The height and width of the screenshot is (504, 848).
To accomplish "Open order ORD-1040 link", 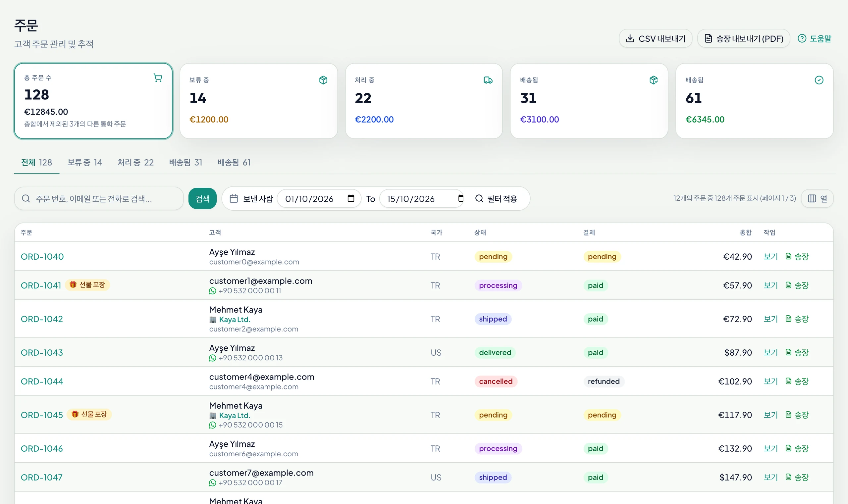I will tap(42, 257).
